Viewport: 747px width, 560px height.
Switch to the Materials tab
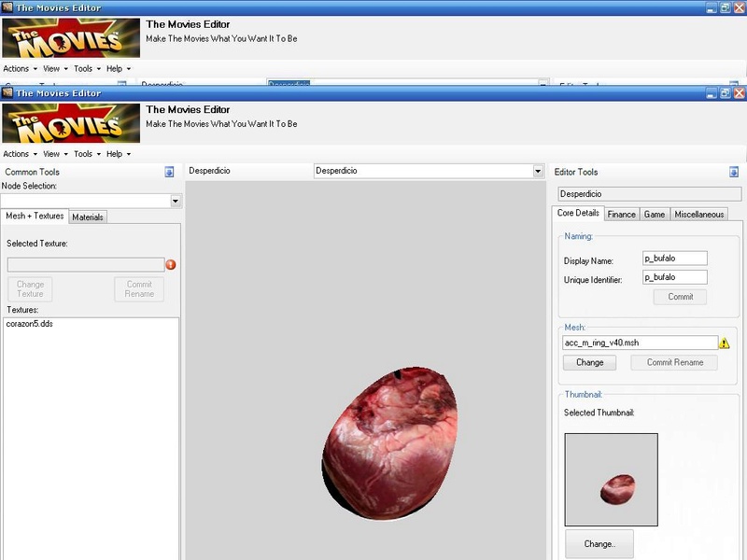[x=88, y=217]
